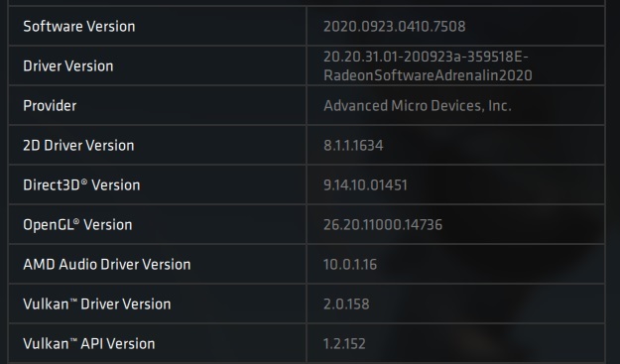Click the Driver Version label
This screenshot has width=620, height=364.
[68, 66]
